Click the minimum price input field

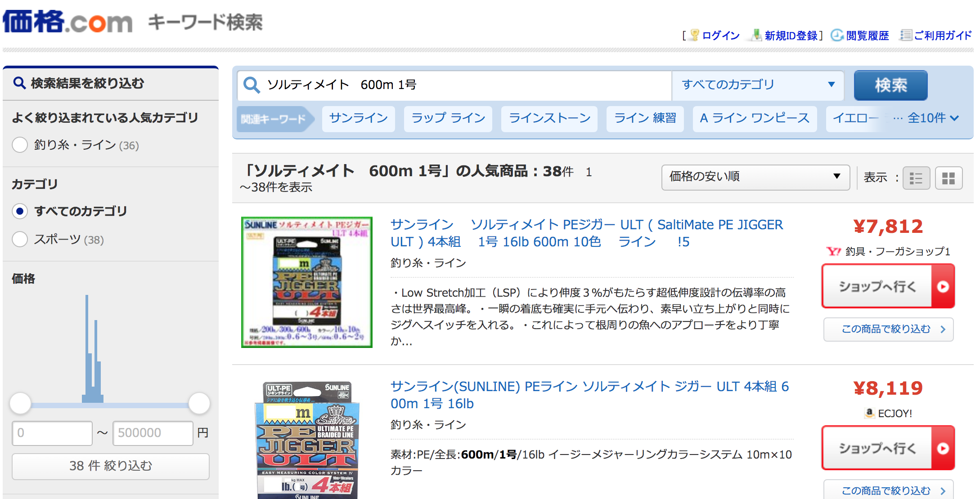(52, 433)
